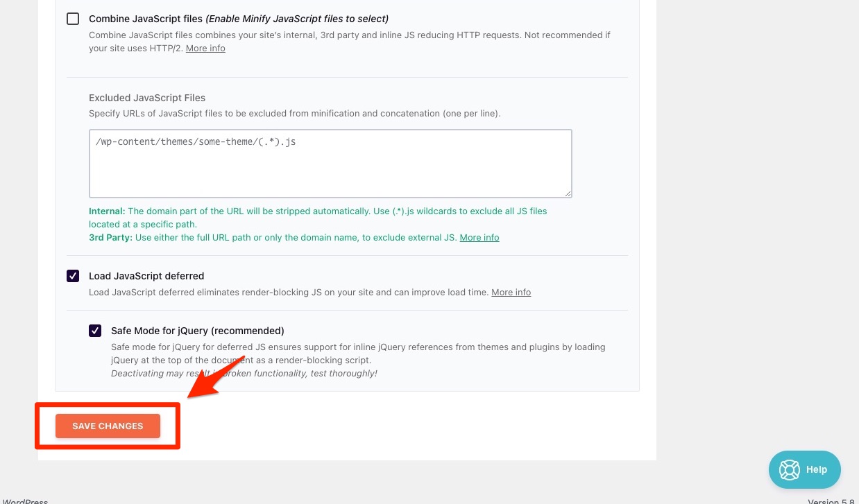
Task: Click the text area resize handle corner
Action: tap(568, 193)
